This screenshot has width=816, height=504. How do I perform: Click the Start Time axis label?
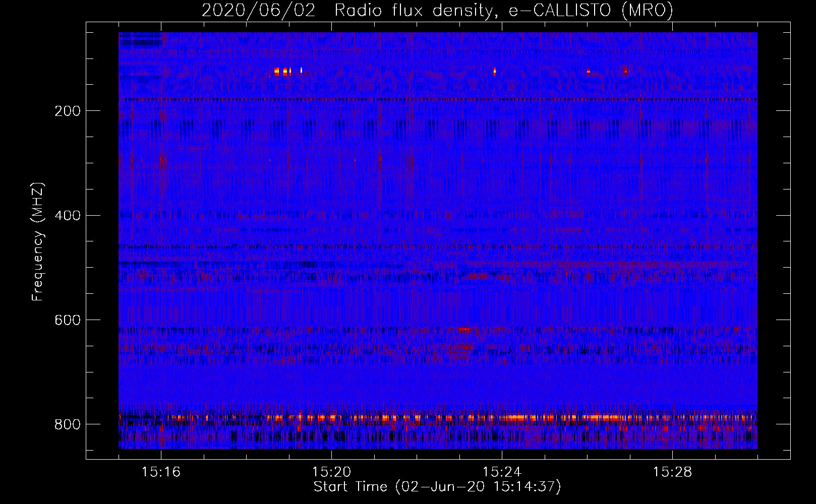coord(437,487)
